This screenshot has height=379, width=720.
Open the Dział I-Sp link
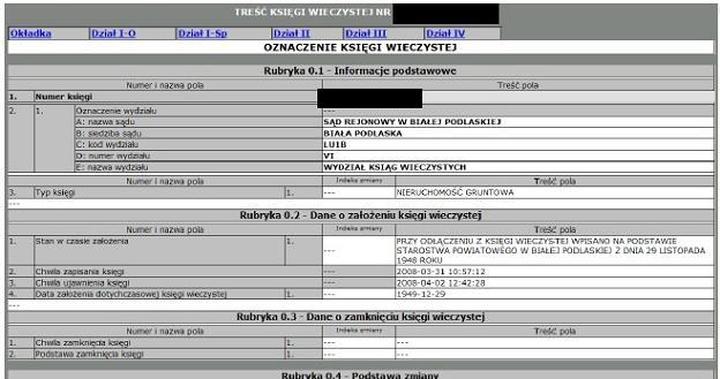click(x=202, y=34)
